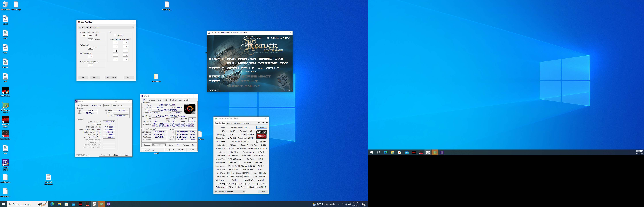The image size is (644, 207).
Task: Click the Lookup button in GPU-Z
Action: click(261, 128)
